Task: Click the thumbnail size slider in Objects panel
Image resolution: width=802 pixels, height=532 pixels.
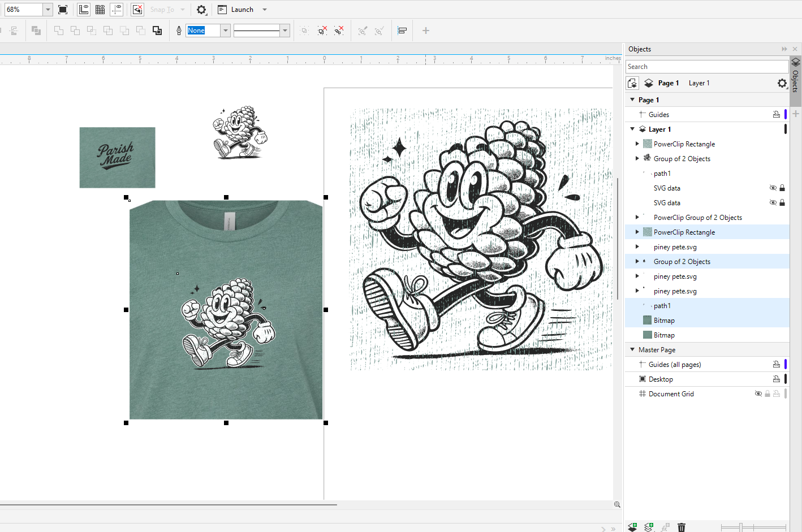Action: (741, 527)
